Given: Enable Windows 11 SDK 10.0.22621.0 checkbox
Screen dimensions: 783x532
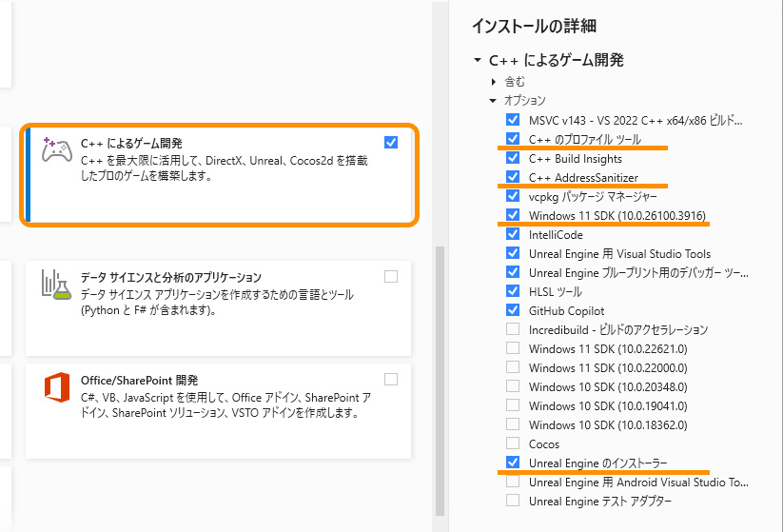Looking at the screenshot, I should tap(513, 347).
